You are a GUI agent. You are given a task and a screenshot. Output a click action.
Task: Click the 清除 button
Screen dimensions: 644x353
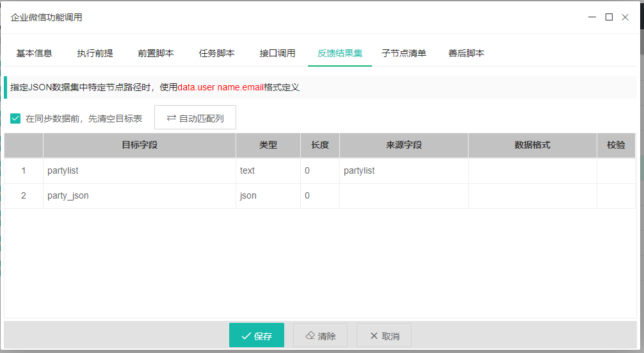click(x=320, y=335)
